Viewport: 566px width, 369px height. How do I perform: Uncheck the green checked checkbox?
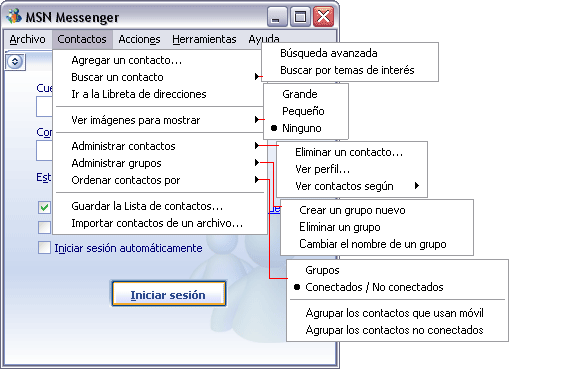(44, 207)
